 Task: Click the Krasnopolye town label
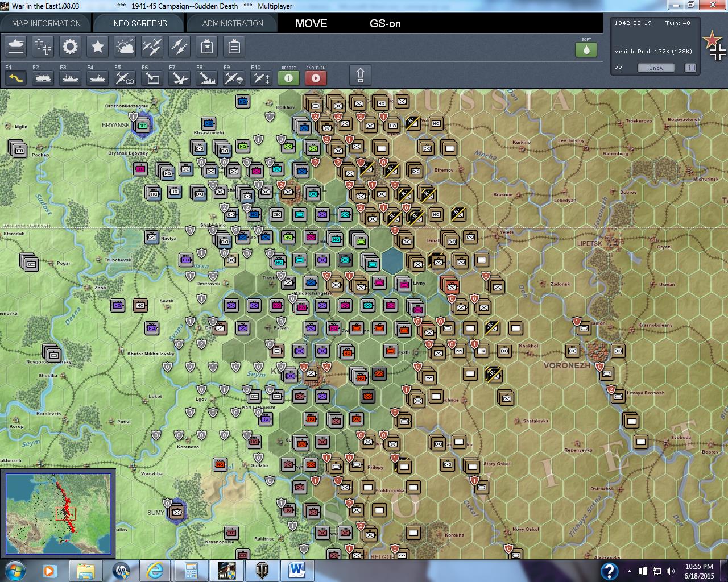click(x=220, y=542)
